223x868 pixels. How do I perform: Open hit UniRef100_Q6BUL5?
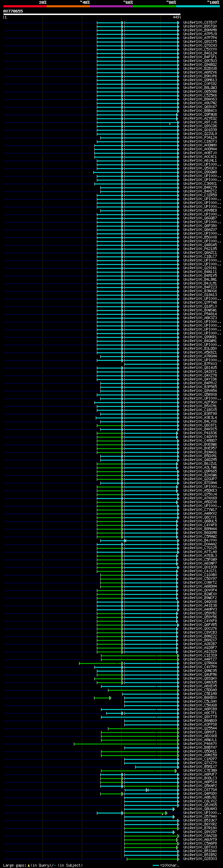point(200,521)
